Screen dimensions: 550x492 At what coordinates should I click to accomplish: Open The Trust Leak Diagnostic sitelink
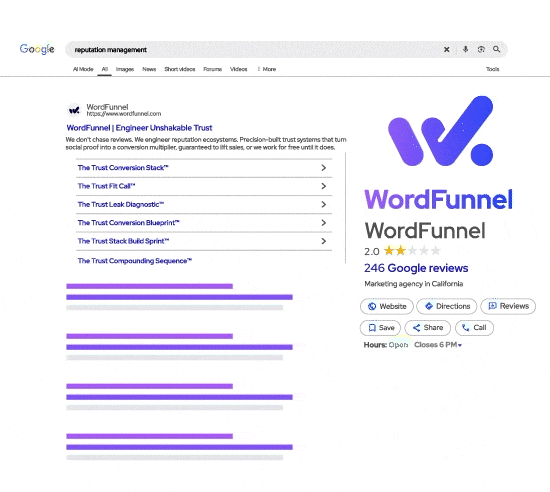[x=121, y=204]
